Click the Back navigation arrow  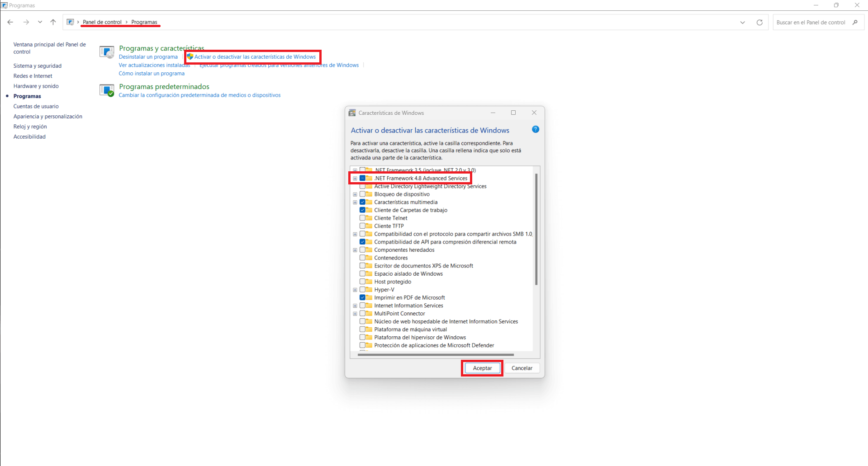(x=10, y=22)
